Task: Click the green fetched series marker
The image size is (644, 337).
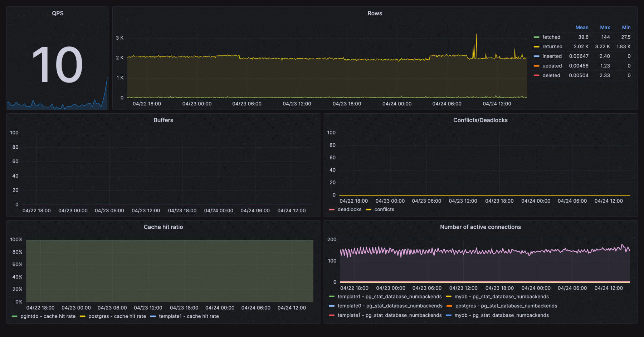Action: pyautogui.click(x=536, y=37)
